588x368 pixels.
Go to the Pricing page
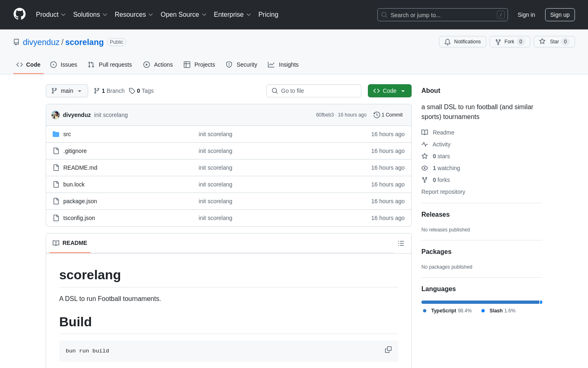click(x=268, y=15)
